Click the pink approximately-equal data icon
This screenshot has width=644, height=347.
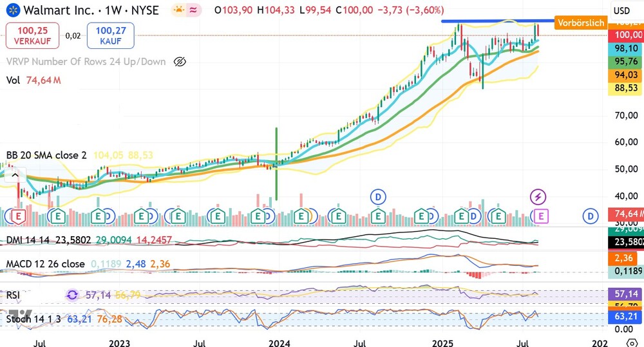193,10
